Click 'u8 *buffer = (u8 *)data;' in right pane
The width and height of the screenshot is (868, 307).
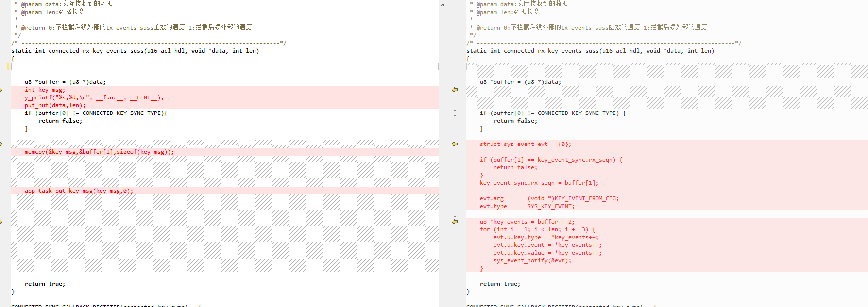[520, 82]
